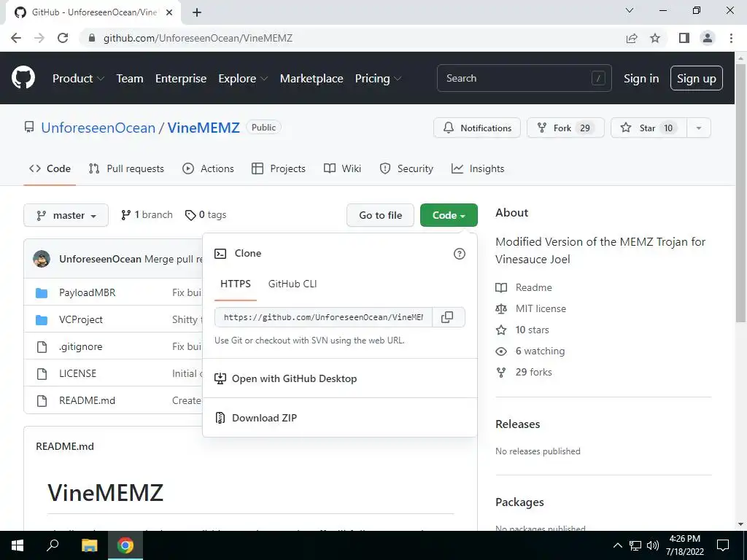Open Chrome tab search chevron
The image size is (747, 560).
tap(630, 10)
